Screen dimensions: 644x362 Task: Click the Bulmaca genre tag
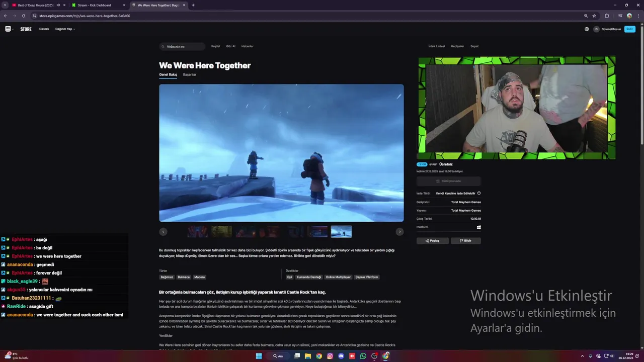click(184, 277)
